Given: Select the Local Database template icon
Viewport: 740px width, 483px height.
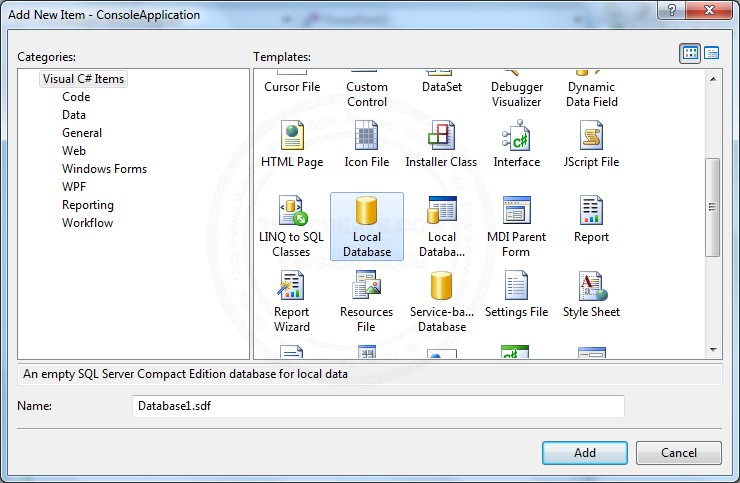Looking at the screenshot, I should point(367,212).
